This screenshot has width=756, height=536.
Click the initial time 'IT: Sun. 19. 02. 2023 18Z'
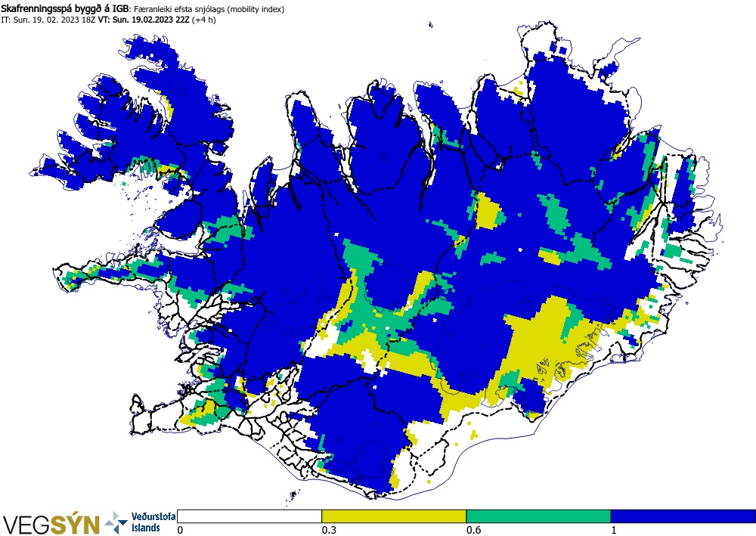[x=48, y=20]
